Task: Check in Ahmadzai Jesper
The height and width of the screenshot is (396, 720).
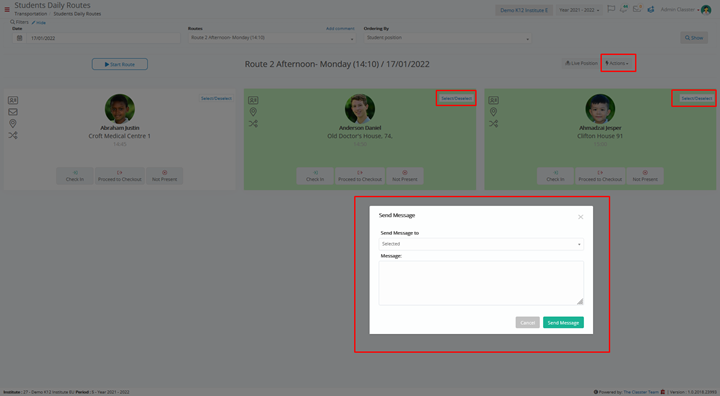Action: (555, 176)
